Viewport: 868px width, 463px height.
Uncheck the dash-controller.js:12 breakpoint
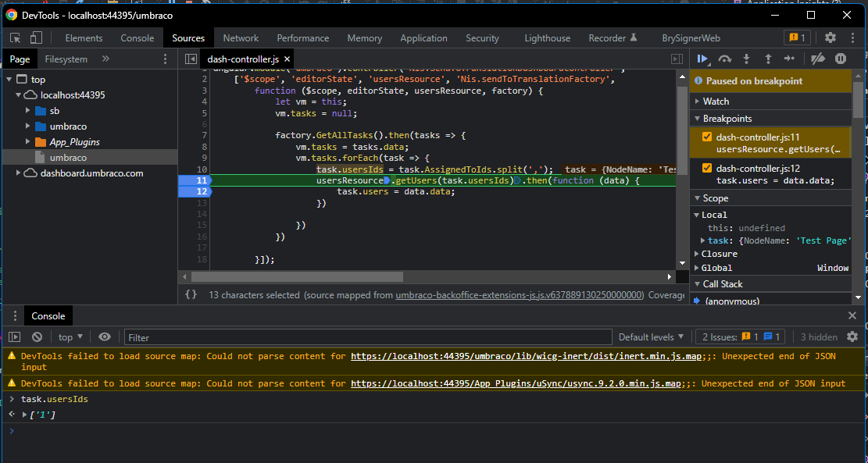pos(707,168)
